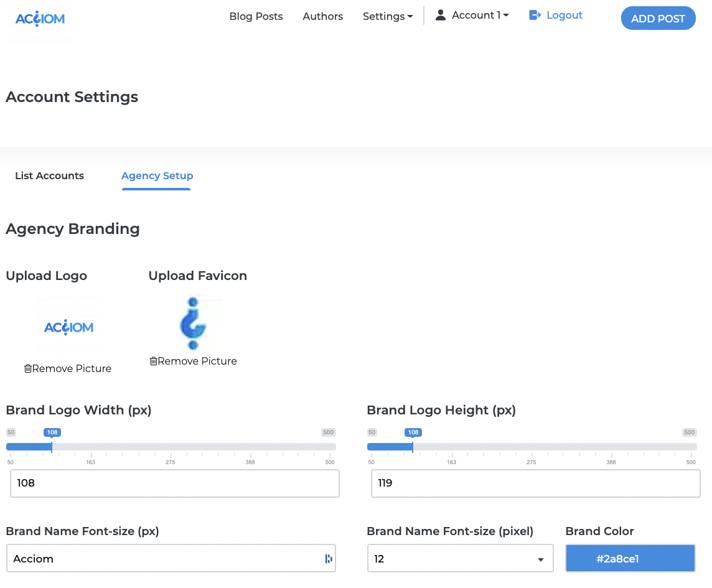The height and width of the screenshot is (588, 712).
Task: Go to Blog Posts menu item
Action: coord(256,17)
